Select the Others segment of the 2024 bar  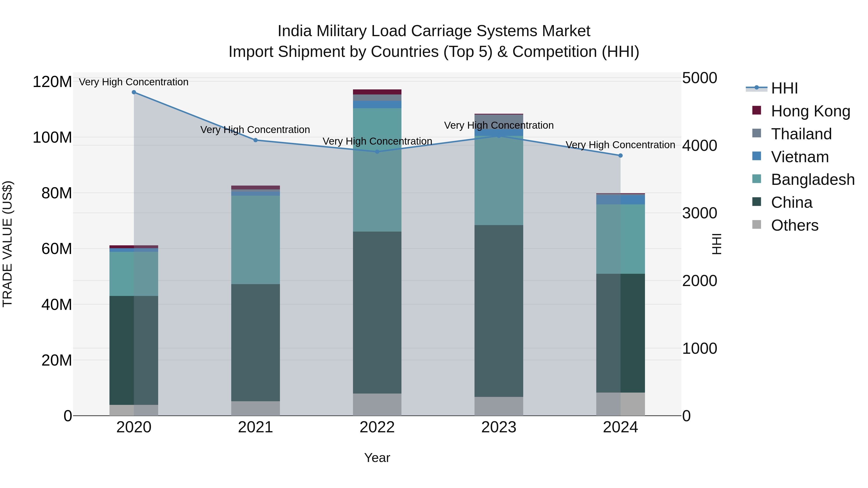pos(620,404)
